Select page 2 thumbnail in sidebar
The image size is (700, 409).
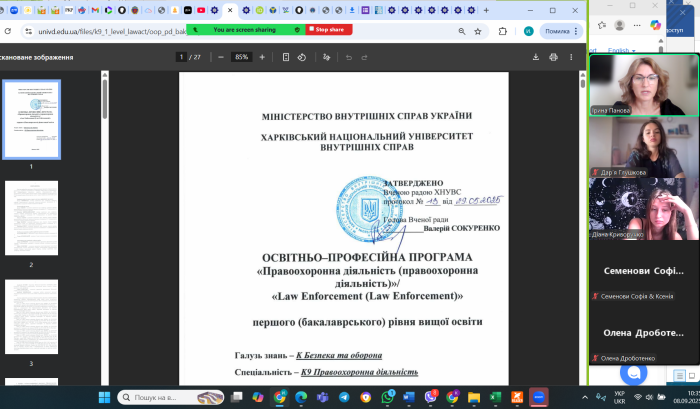click(32, 218)
